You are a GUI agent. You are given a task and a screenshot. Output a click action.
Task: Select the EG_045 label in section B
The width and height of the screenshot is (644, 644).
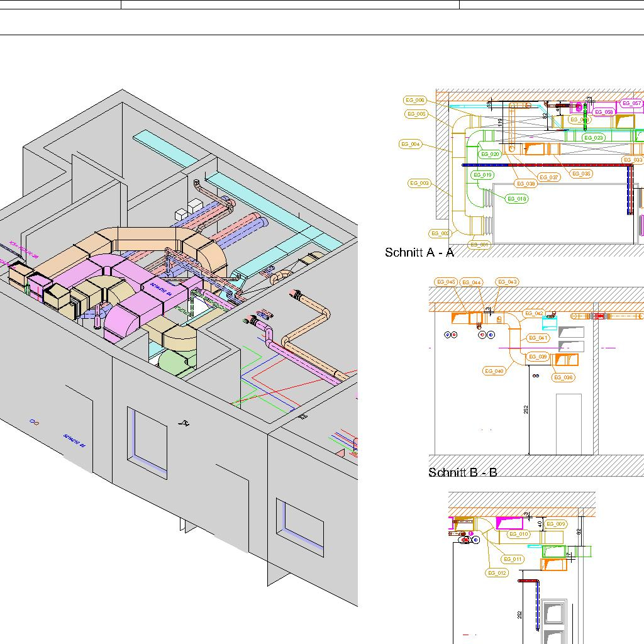point(446,282)
